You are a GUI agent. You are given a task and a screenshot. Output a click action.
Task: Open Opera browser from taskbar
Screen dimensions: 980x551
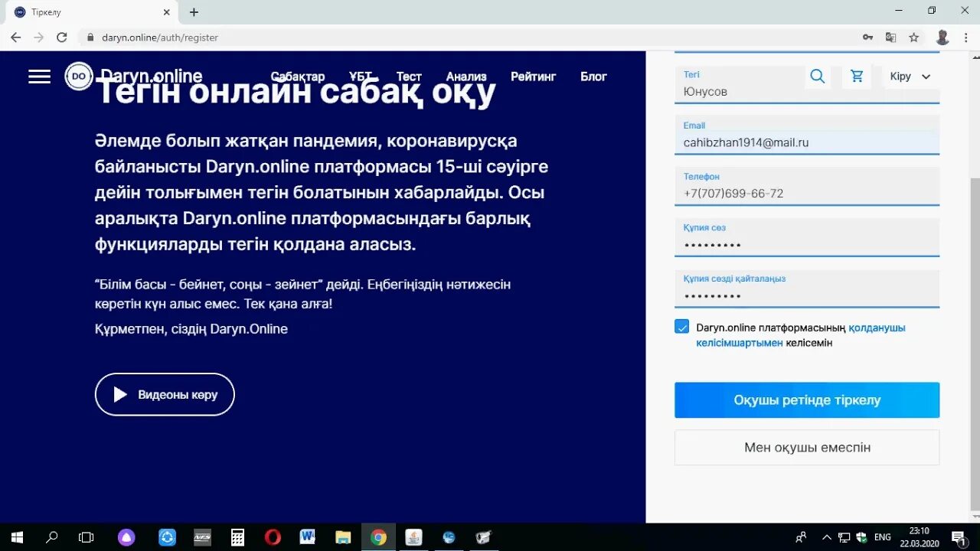click(x=273, y=537)
